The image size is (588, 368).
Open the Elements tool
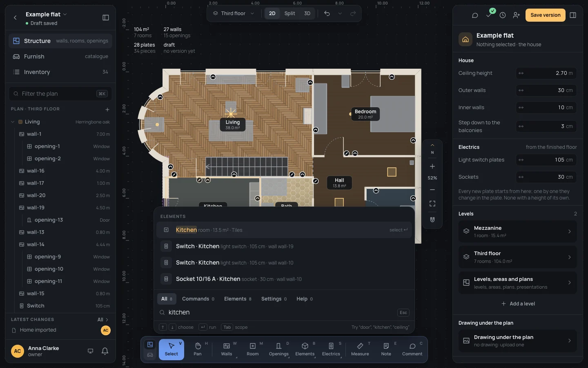click(305, 350)
